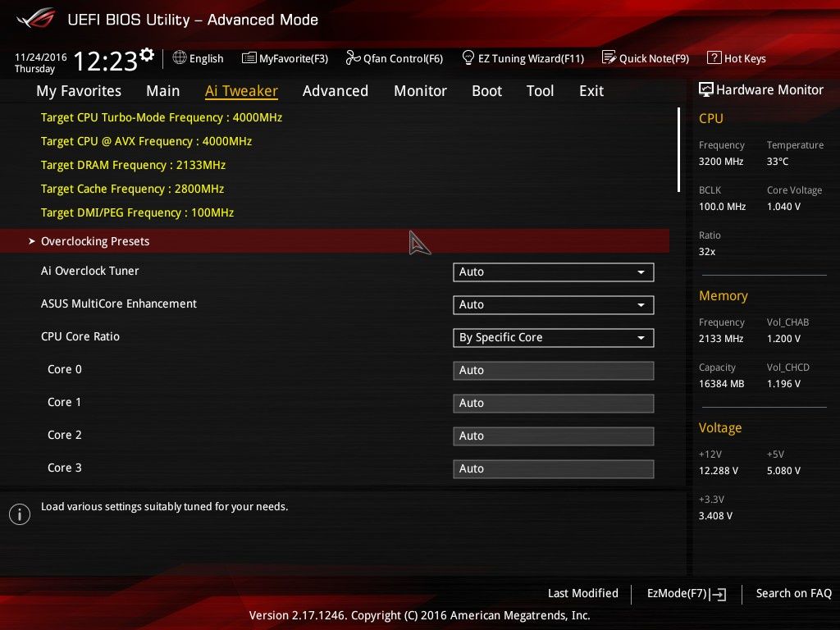Click the settings list scrollbar

(x=678, y=149)
